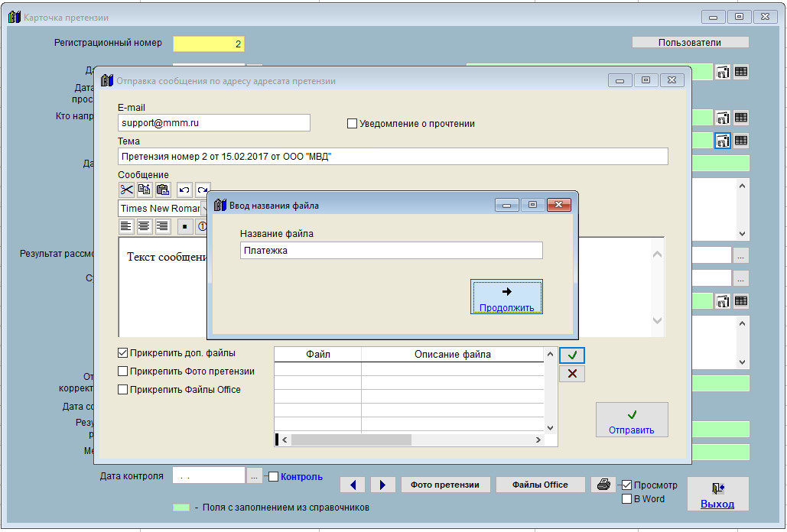This screenshot has height=532, width=787.
Task: Click the Paste clipboard icon
Action: (163, 190)
